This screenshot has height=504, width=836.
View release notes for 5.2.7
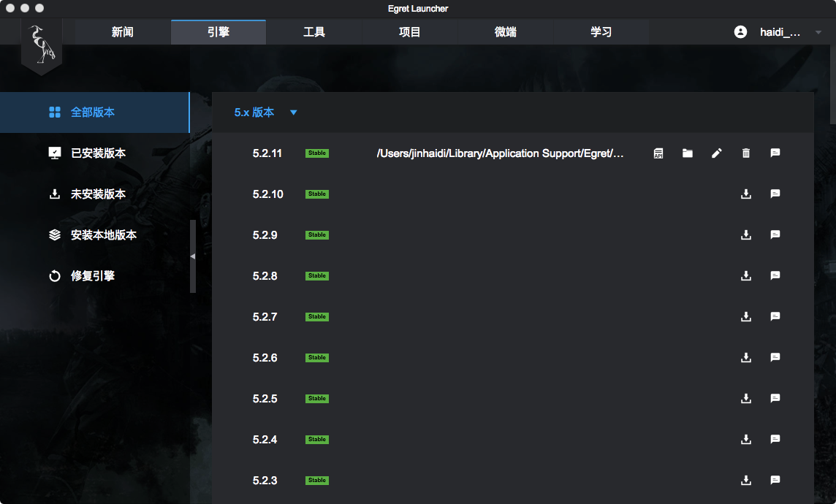775,317
